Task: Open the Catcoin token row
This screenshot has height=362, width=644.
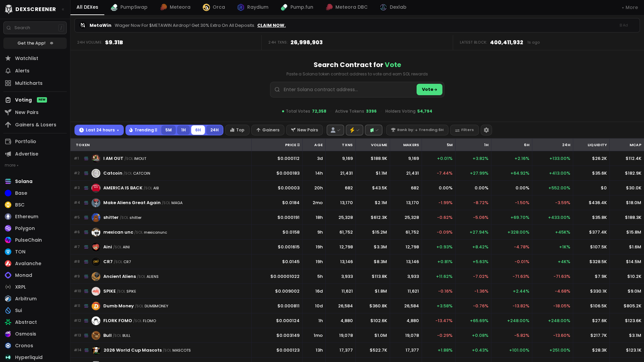Action: pyautogui.click(x=357, y=173)
